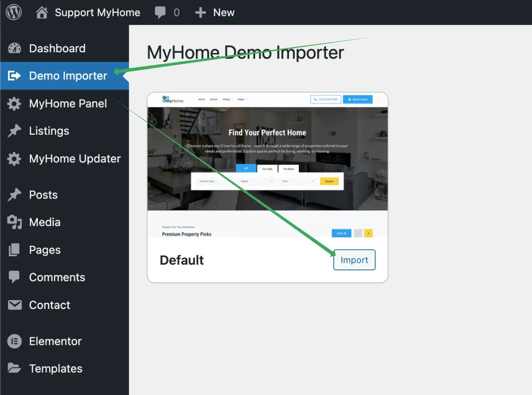Click the Demo Importer arrow icon
The image size is (532, 395).
(x=14, y=76)
